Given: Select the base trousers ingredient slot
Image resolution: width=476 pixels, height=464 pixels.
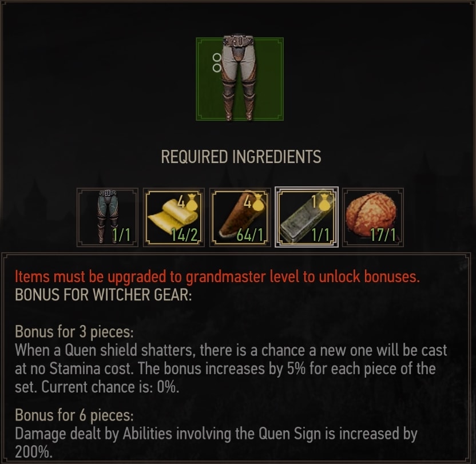Looking at the screenshot, I should (x=108, y=217).
